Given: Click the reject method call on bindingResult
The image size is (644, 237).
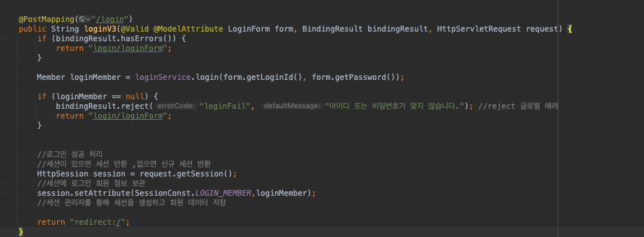Looking at the screenshot, I should point(135,106).
